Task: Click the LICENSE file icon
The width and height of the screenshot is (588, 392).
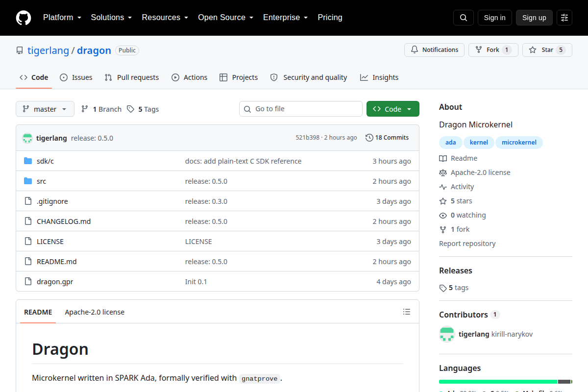Action: click(x=28, y=242)
